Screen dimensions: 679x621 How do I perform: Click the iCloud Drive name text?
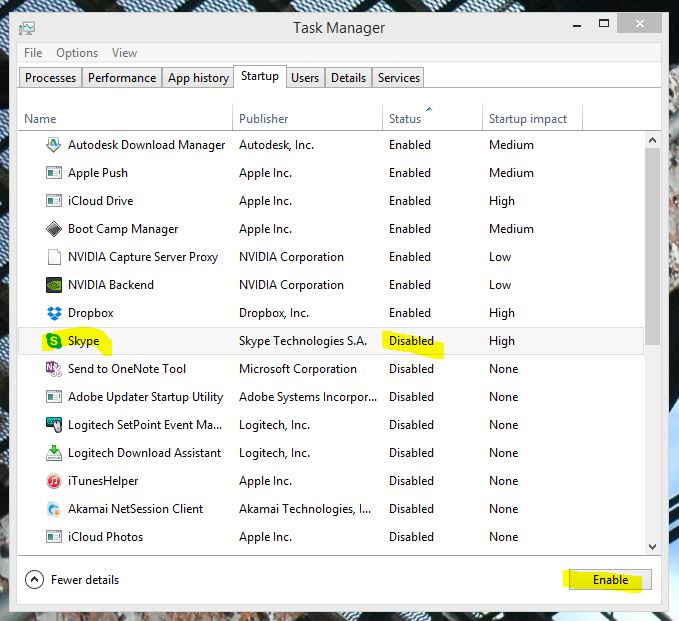pos(100,201)
